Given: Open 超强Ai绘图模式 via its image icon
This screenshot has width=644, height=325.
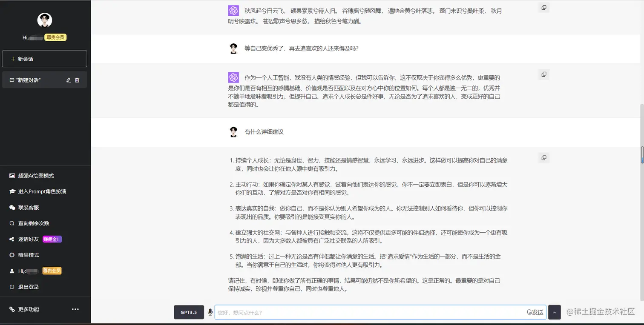Looking at the screenshot, I should coord(11,175).
